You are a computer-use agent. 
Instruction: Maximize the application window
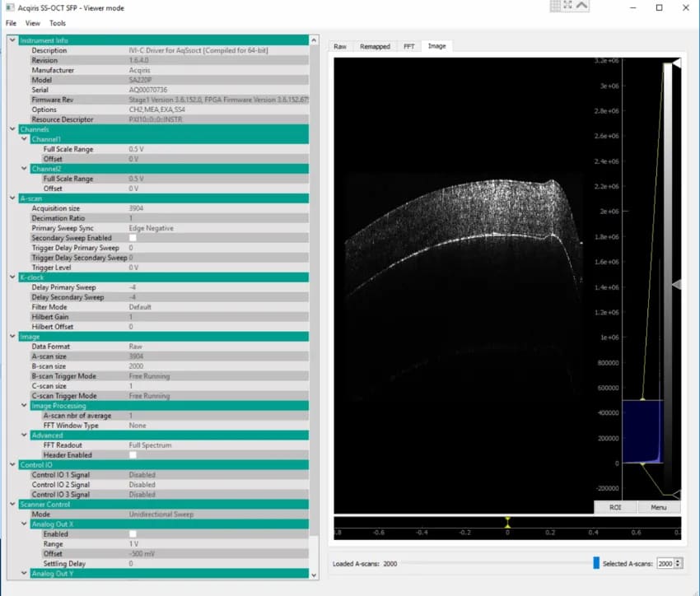[659, 7]
